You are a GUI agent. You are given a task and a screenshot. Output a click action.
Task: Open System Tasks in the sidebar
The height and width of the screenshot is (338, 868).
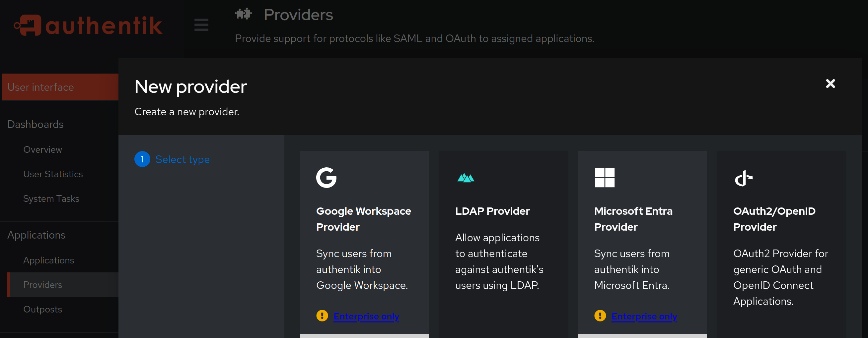(51, 198)
